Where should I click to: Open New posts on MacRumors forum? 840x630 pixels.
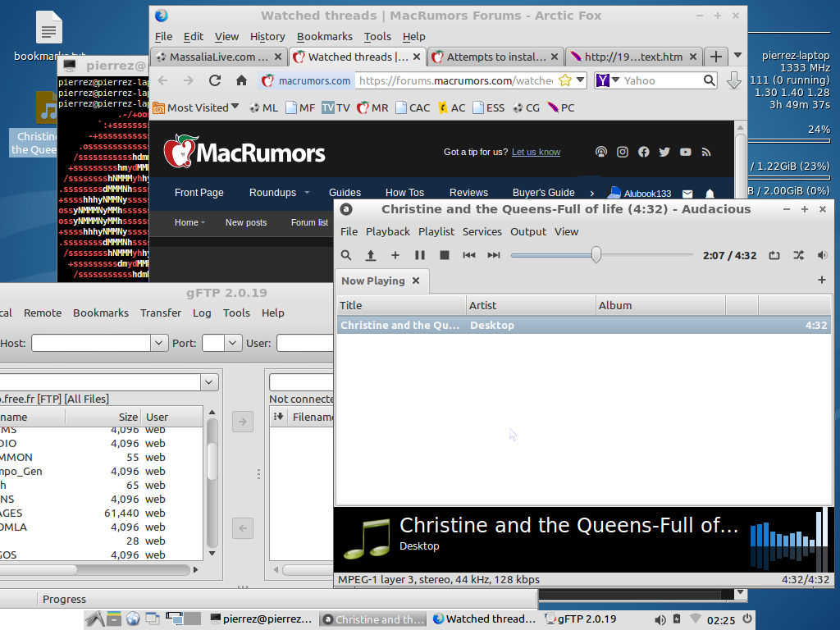click(246, 222)
